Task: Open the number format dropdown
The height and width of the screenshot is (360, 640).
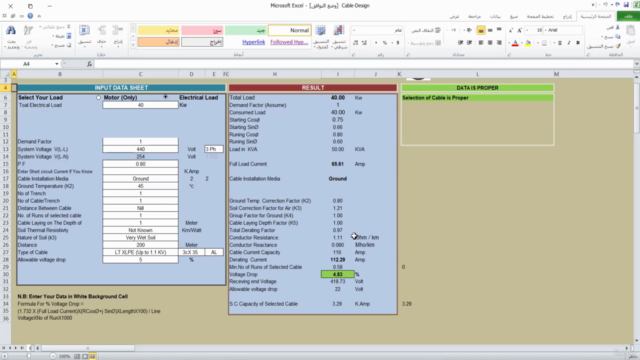Action: (354, 30)
